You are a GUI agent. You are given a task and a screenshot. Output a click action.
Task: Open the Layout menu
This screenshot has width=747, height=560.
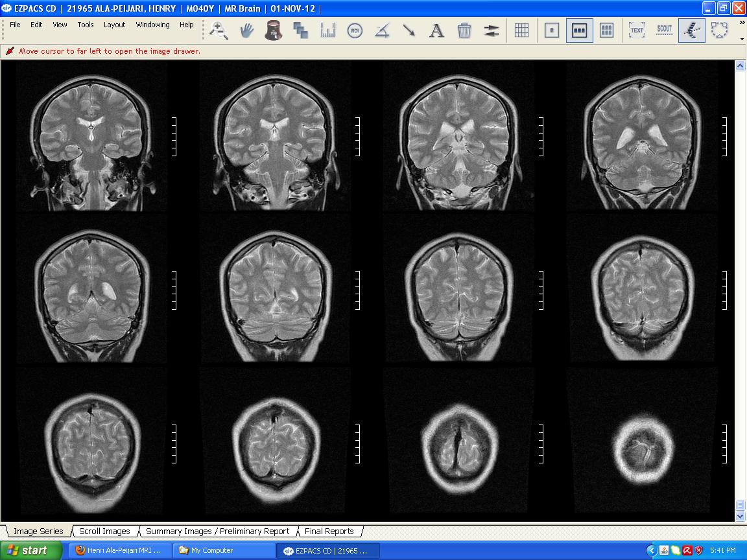coord(114,25)
